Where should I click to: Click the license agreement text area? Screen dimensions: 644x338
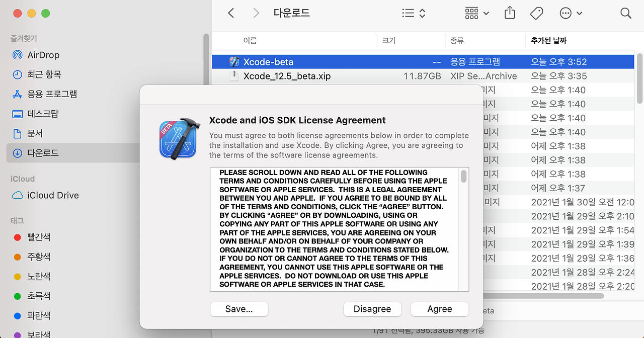tap(335, 229)
